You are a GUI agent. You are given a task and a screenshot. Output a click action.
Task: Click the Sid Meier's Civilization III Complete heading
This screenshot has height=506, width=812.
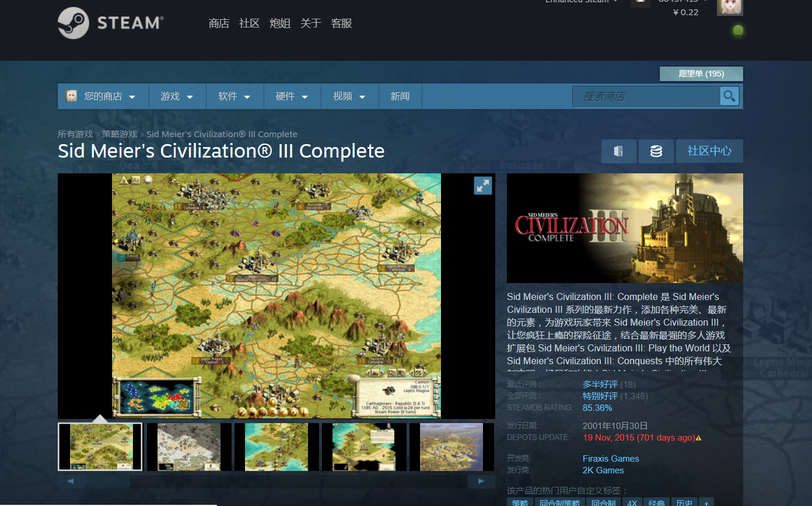tap(221, 151)
